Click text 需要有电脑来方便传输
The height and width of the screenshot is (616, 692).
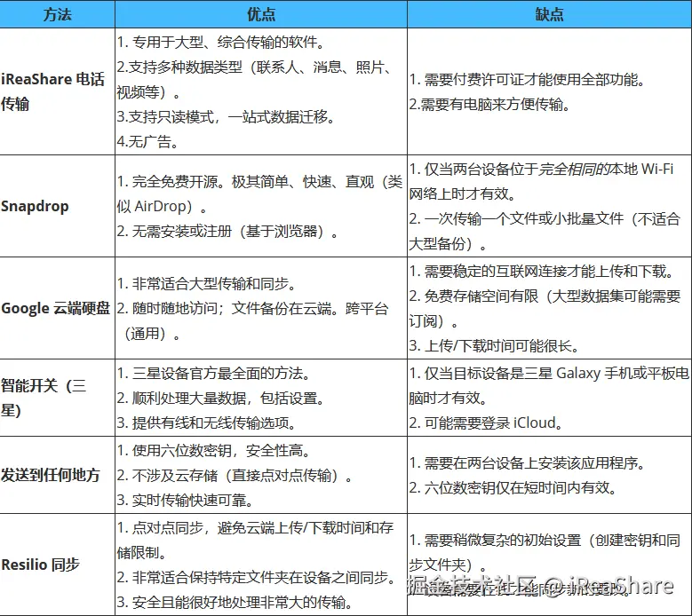point(491,105)
